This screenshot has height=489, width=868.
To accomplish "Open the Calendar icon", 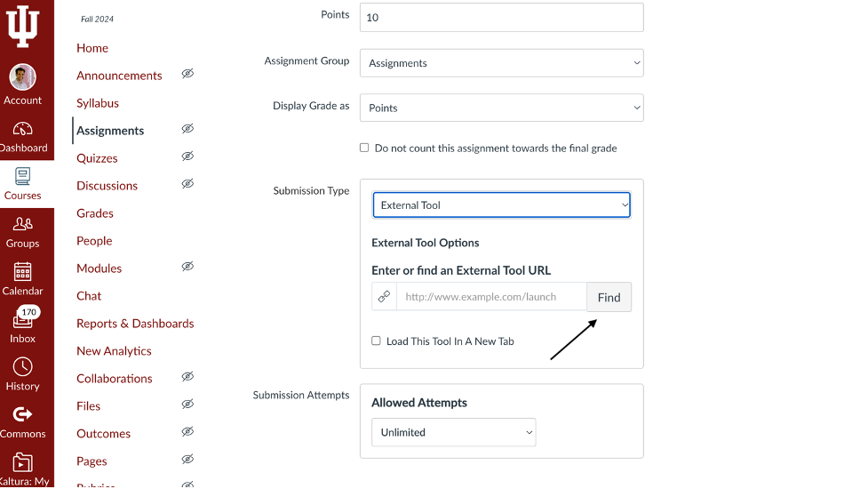I will [23, 272].
